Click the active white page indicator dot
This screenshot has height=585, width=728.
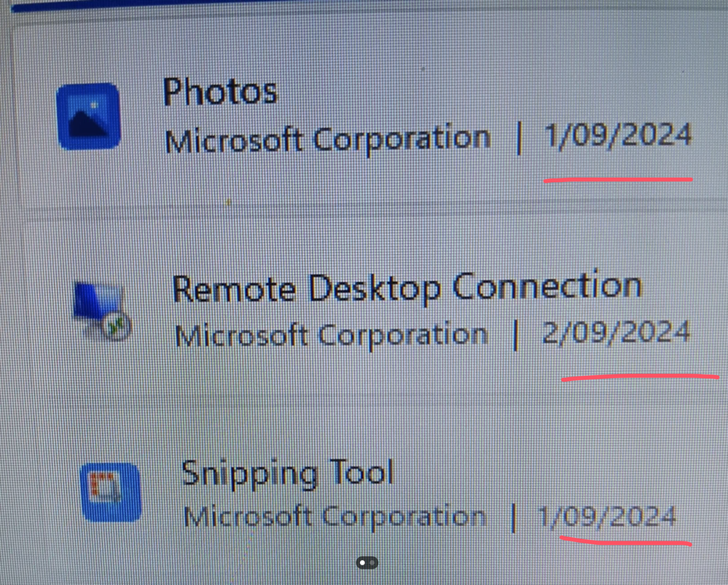tap(362, 562)
